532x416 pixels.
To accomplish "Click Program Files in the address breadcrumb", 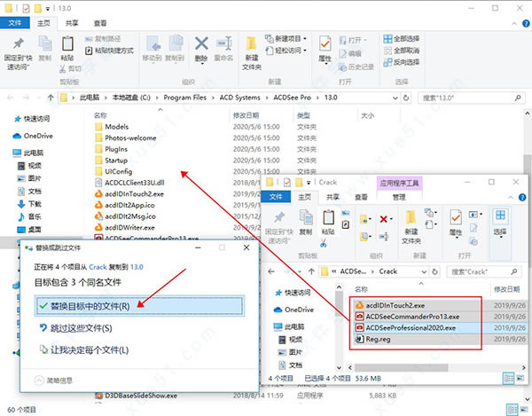I will pyautogui.click(x=185, y=98).
